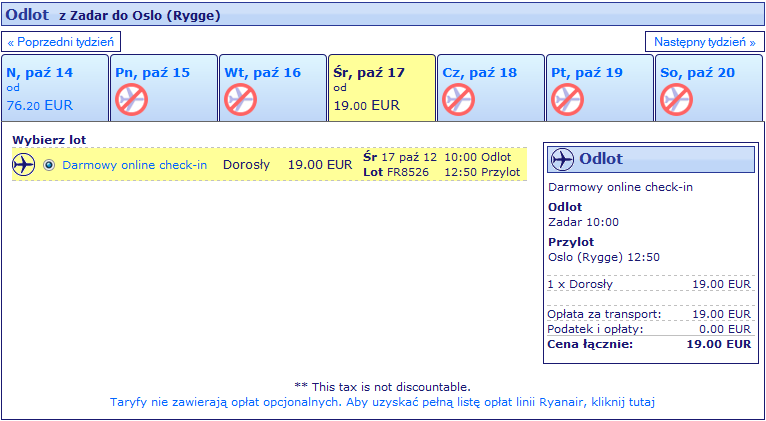766x421 pixels.
Task: Click the Śr 17 paź 12 date in the flight row
Action: tap(400, 158)
